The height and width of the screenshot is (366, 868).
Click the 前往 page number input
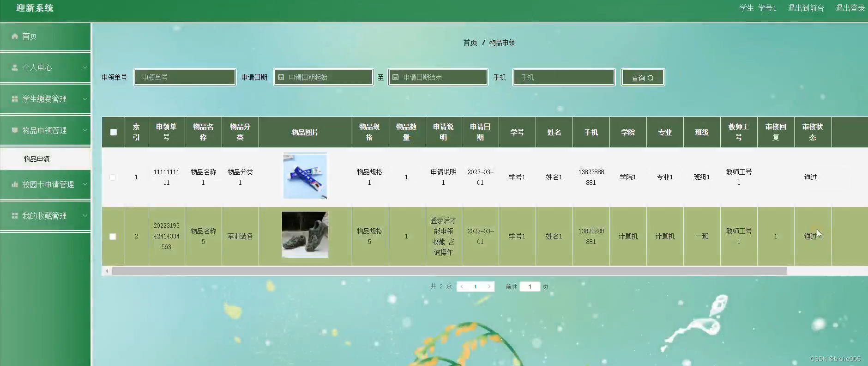(x=530, y=287)
